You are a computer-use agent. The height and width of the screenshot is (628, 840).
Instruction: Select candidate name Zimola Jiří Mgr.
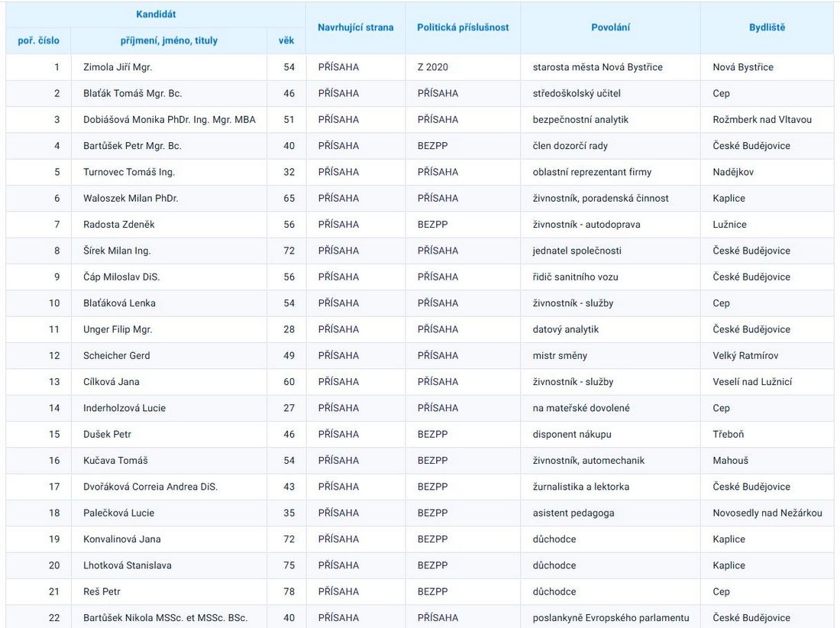tap(118, 67)
